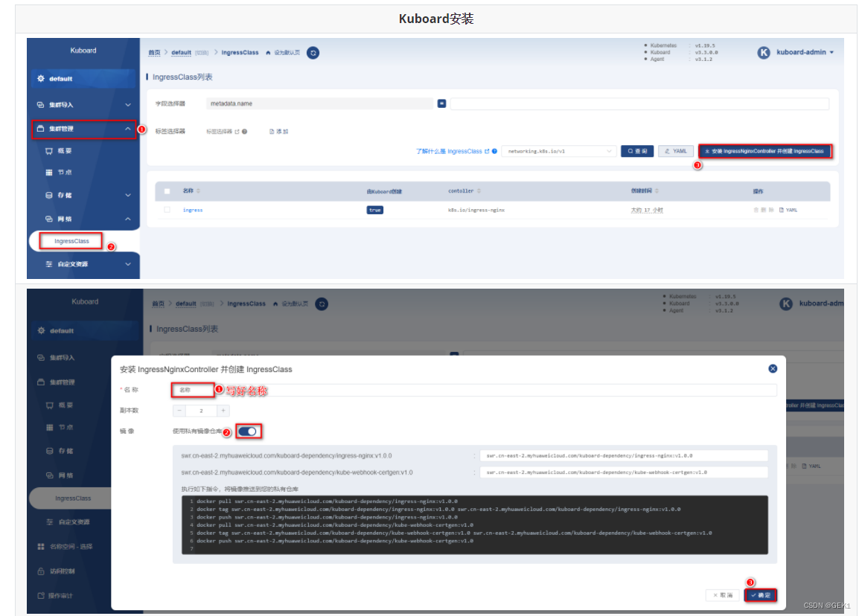Click the help icon next to 标签选择器 link
The image size is (862, 616).
[x=245, y=132]
